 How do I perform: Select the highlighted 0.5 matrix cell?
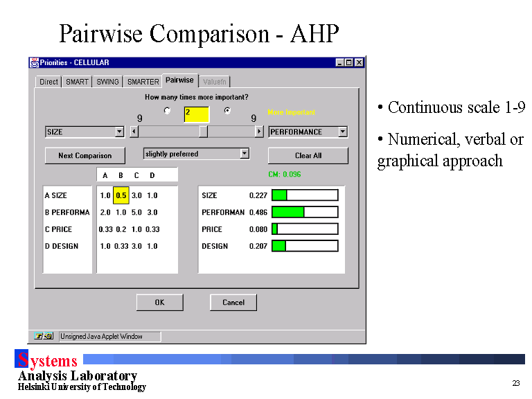121,195
